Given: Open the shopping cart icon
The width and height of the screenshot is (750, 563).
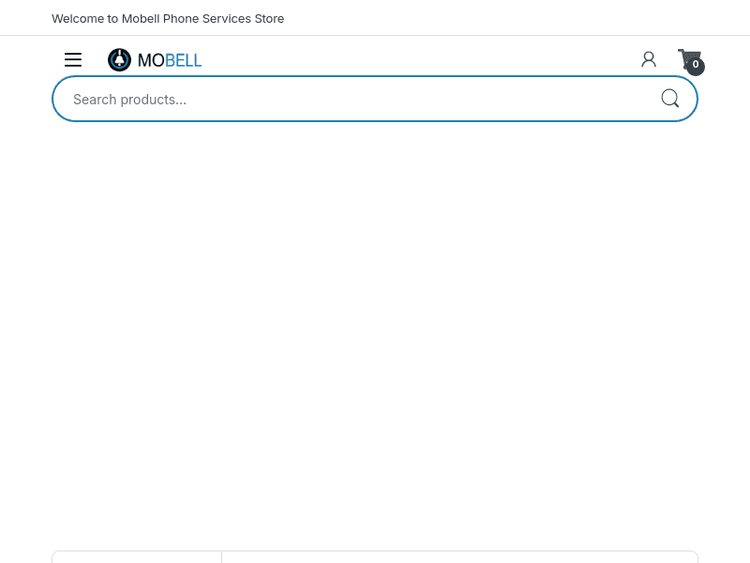Looking at the screenshot, I should [687, 59].
